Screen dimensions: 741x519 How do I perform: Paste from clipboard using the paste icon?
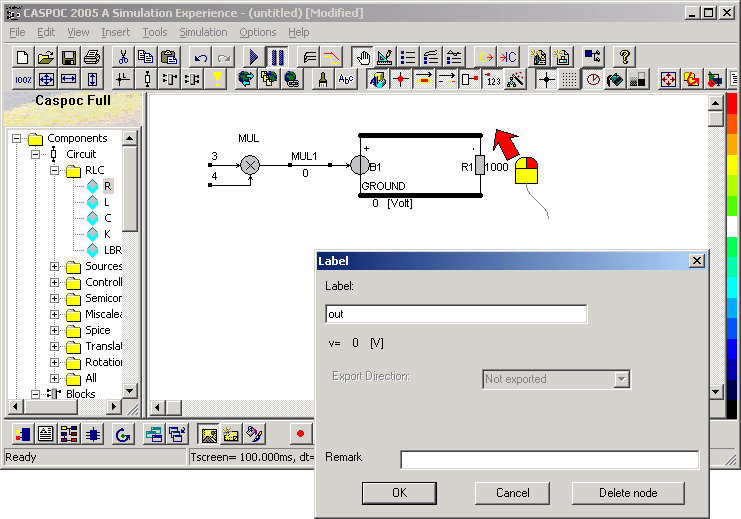[169, 57]
